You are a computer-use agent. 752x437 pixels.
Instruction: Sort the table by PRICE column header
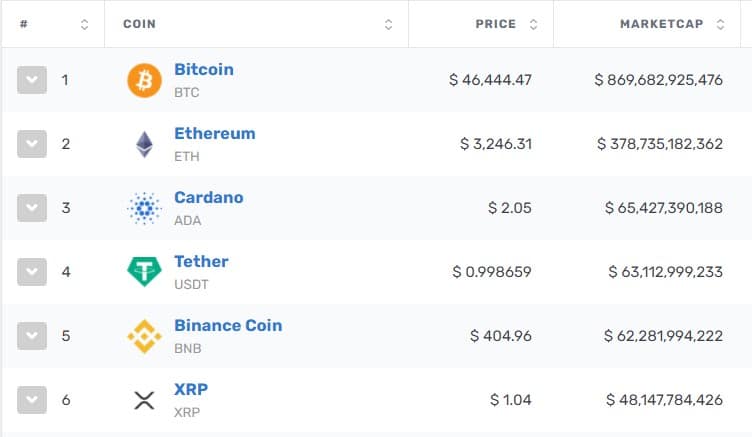click(x=496, y=24)
